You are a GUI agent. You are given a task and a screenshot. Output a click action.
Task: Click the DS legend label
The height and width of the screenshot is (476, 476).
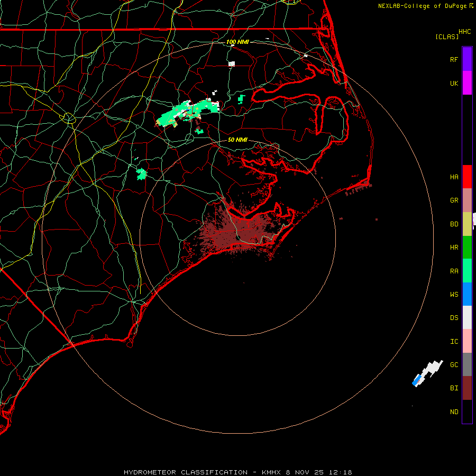coord(454,317)
